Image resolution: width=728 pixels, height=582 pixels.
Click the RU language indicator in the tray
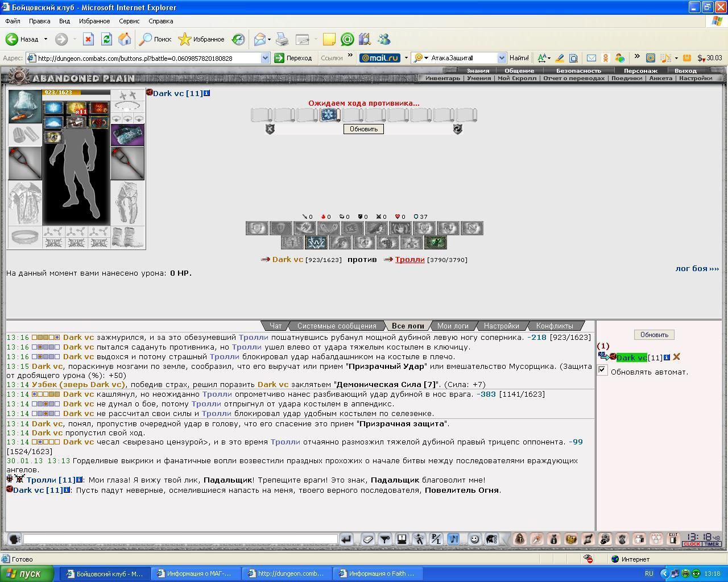pos(649,573)
